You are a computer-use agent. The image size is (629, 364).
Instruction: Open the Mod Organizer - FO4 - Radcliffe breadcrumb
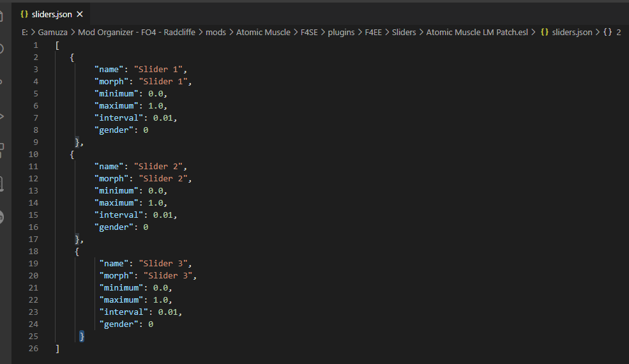click(137, 32)
